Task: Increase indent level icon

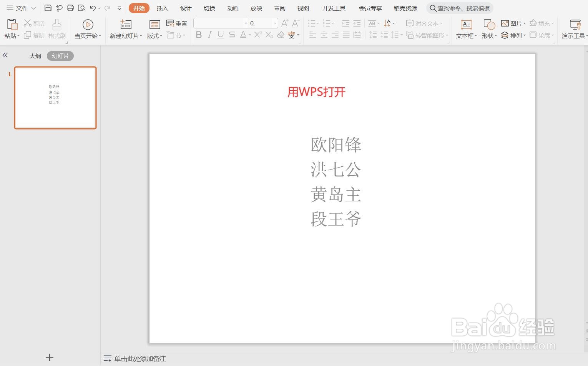Action: [x=357, y=23]
